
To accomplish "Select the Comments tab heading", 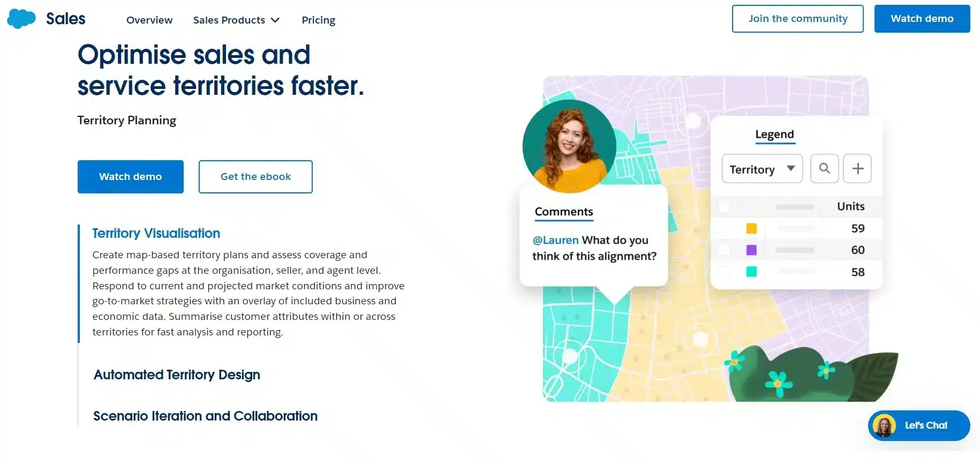I will coord(564,212).
